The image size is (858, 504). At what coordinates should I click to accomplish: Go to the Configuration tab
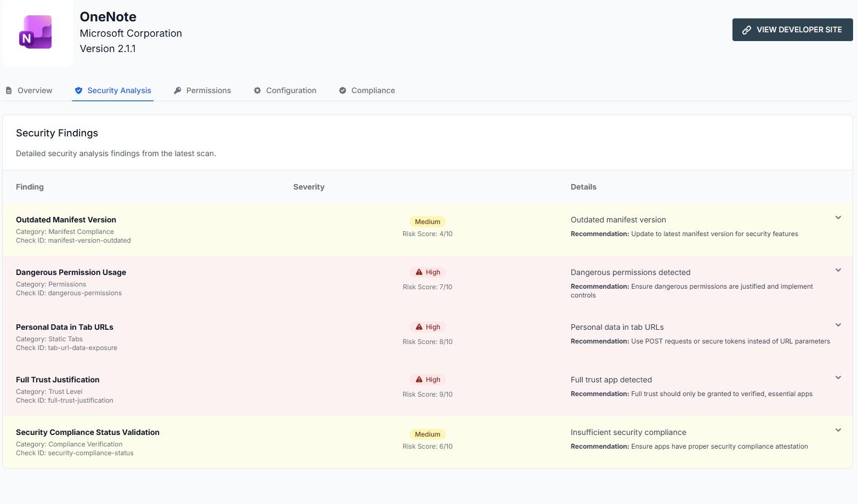pyautogui.click(x=285, y=90)
